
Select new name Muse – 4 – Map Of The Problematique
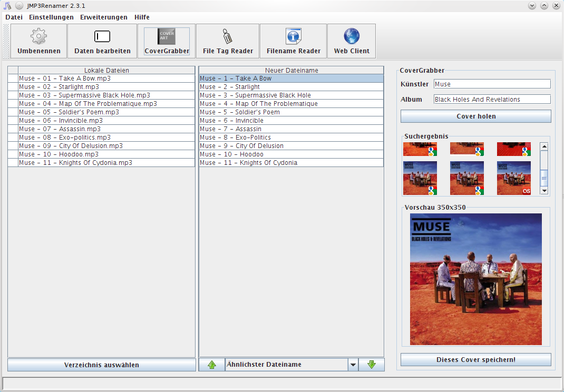291,104
